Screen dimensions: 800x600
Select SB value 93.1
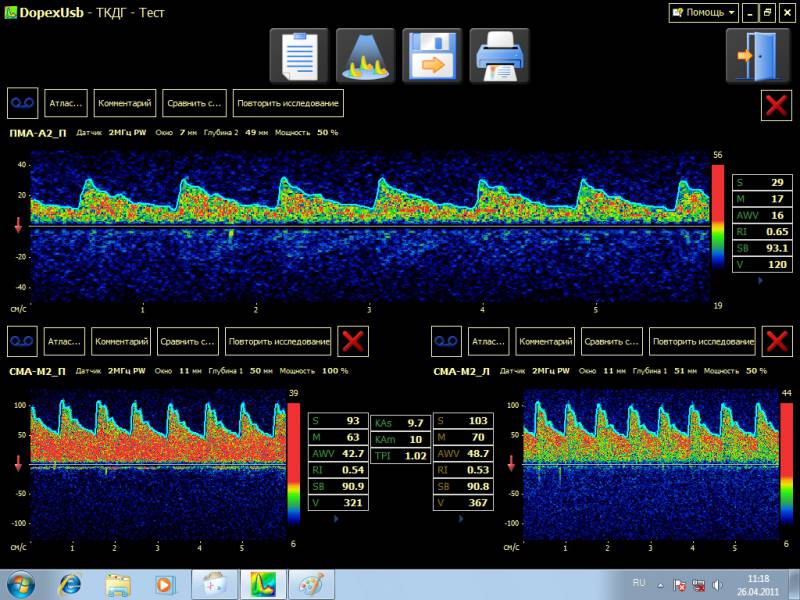tap(777, 248)
